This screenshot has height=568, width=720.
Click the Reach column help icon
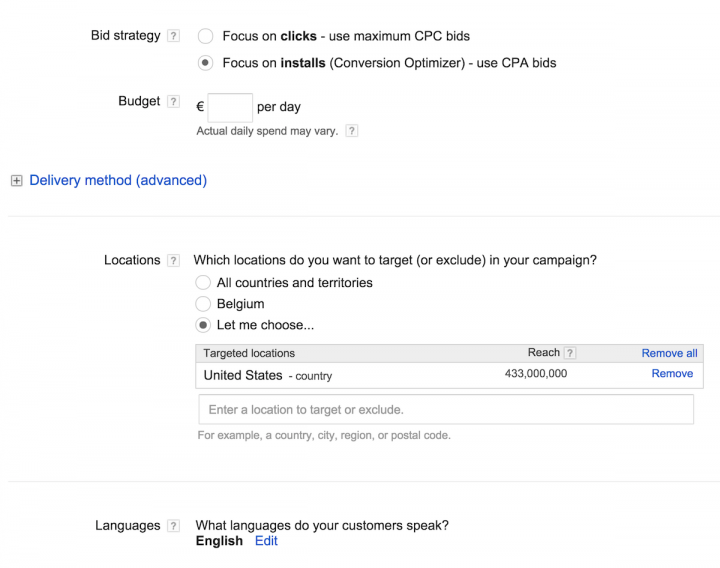tap(570, 353)
